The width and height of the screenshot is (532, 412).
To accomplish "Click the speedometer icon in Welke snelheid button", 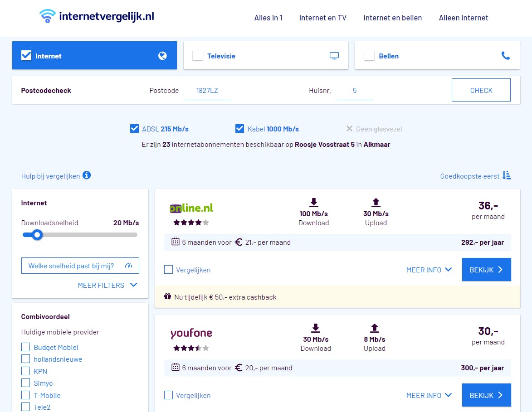I will click(x=129, y=266).
